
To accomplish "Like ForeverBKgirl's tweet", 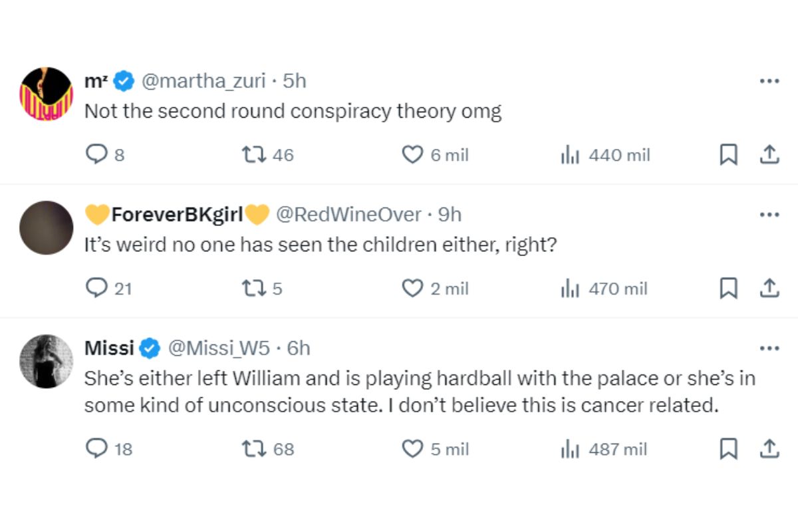I will point(413,288).
